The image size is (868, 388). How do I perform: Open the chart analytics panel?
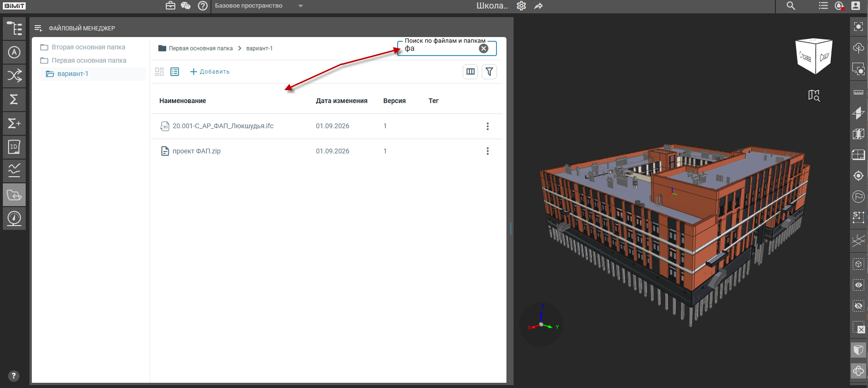(14, 171)
